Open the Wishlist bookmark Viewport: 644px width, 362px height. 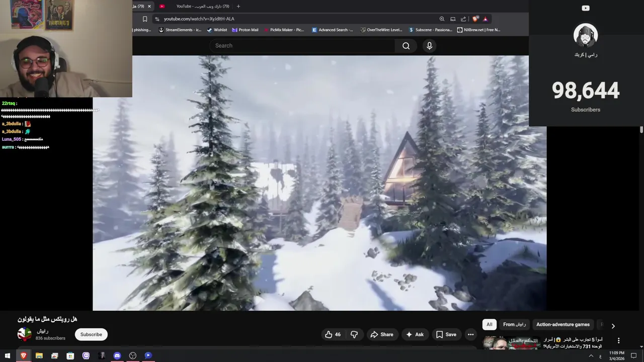(x=217, y=30)
